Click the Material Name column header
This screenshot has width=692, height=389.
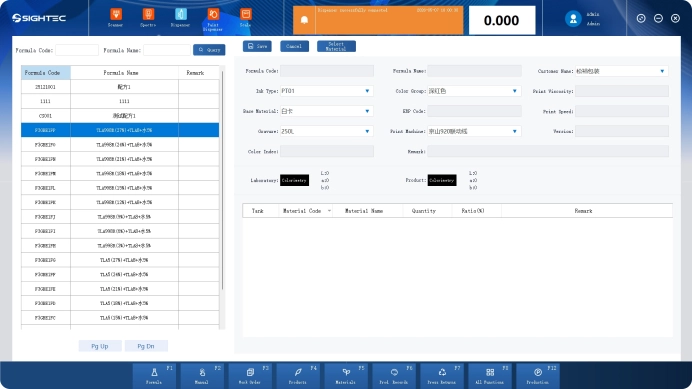(368, 211)
